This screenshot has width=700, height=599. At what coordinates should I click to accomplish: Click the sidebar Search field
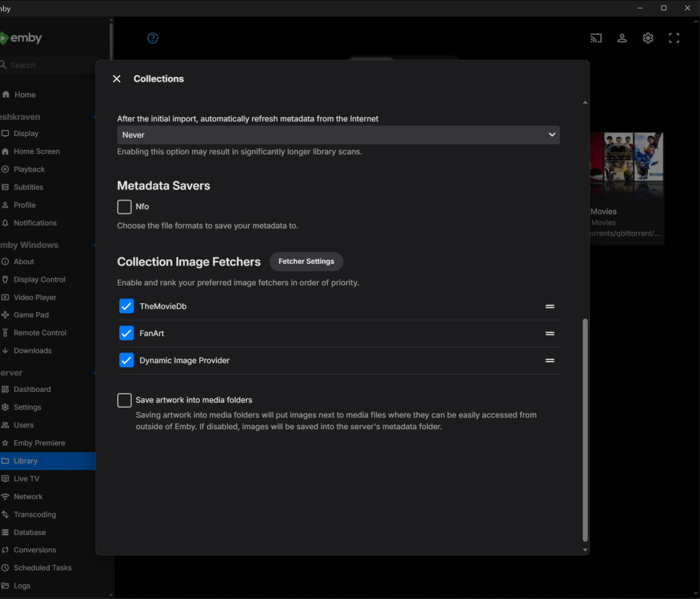(48, 65)
